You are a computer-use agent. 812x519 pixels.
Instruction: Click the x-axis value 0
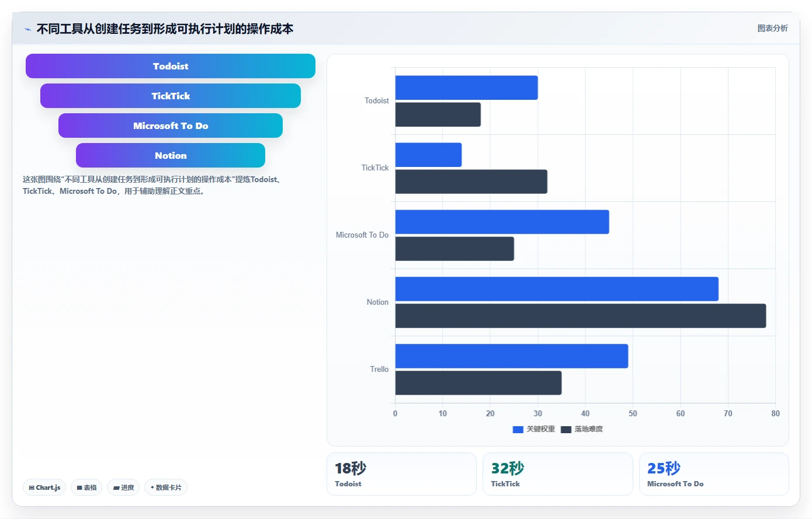[x=395, y=413]
